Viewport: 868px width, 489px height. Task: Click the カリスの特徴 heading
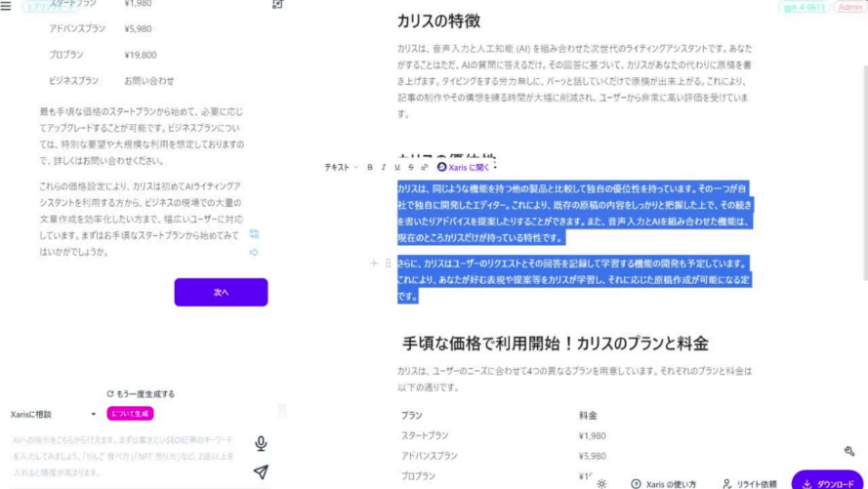tap(438, 21)
